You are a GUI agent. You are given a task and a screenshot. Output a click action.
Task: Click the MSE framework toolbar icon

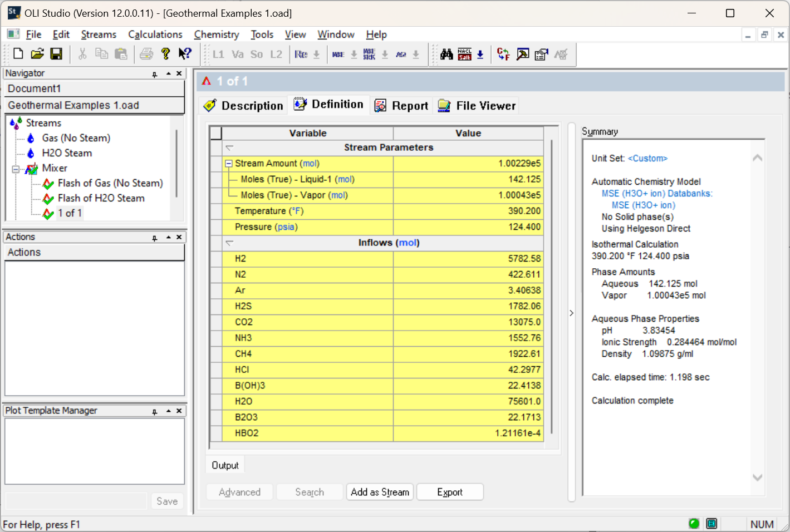[338, 54]
